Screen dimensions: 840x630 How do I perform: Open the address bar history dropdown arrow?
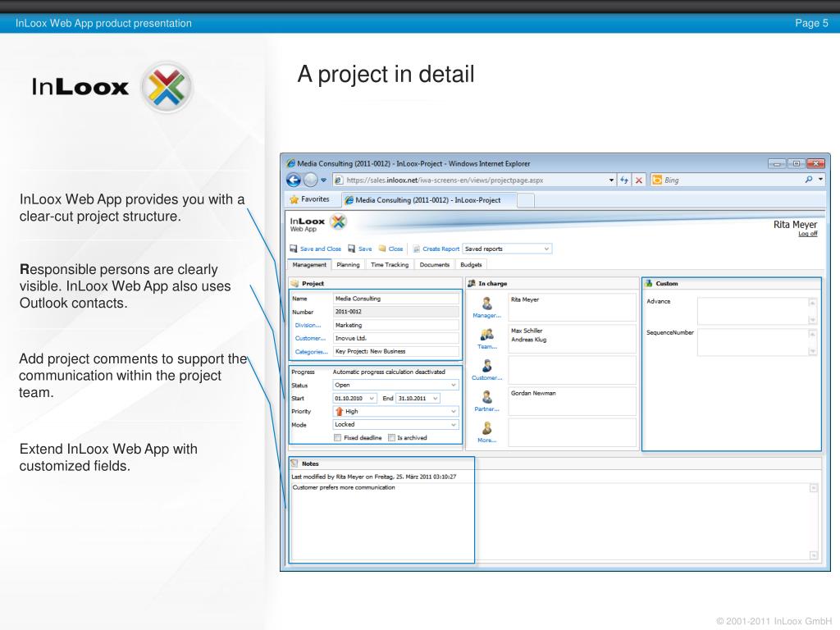coord(611,180)
